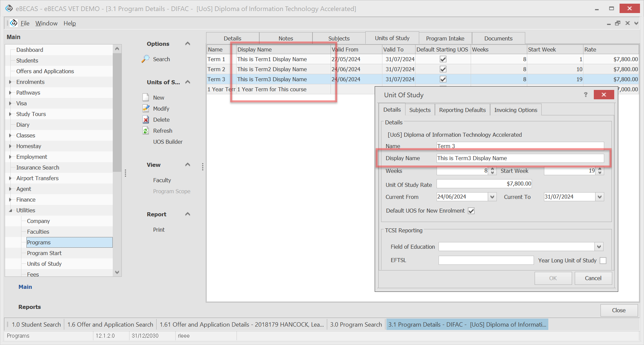644x345 pixels.
Task: Collapse the Report section chevron
Action: tap(188, 214)
